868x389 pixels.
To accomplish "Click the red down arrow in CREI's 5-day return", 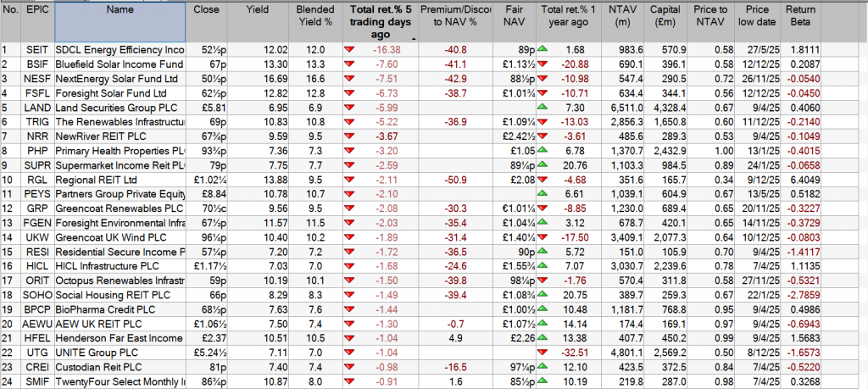I will pos(349,368).
